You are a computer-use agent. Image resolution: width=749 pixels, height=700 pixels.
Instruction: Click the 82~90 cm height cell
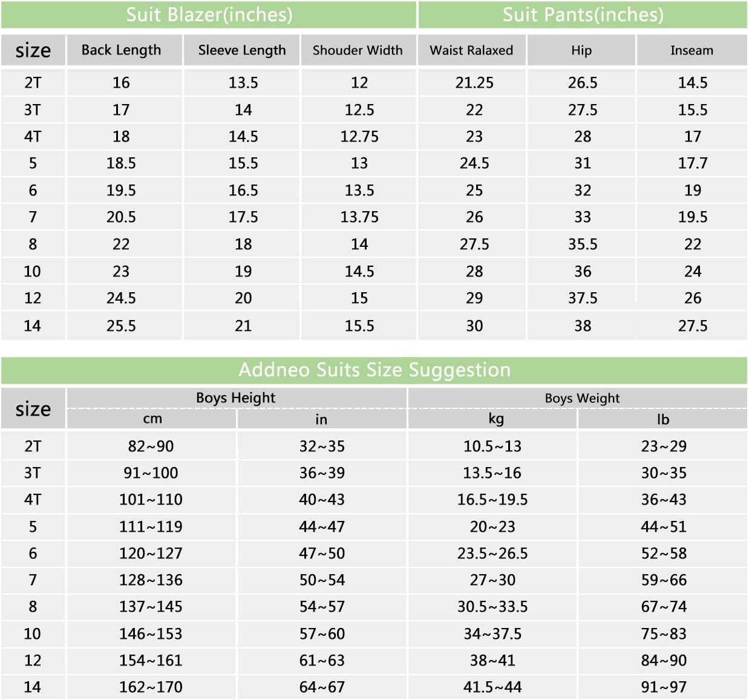[x=151, y=446]
